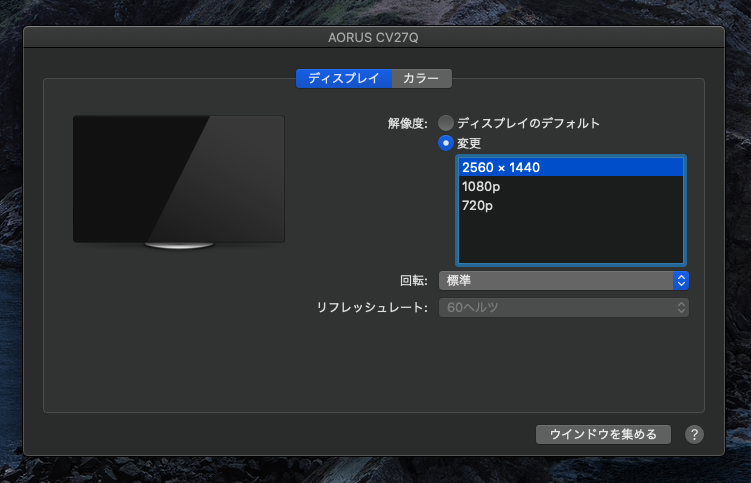Click the AORUS CV27Q window title
Viewport: 751px width, 483px height.
tap(373, 37)
